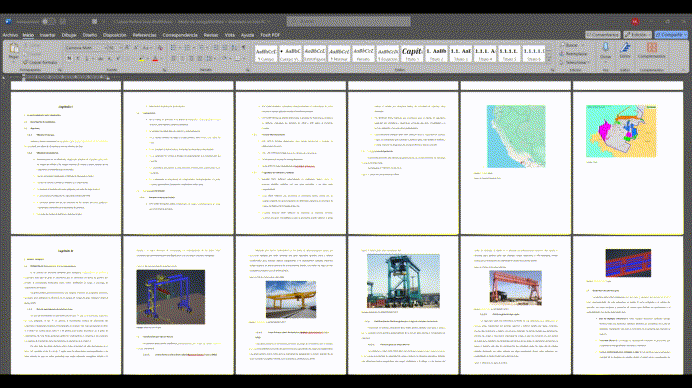Viewport: 692px width, 388px height.
Task: Open the Edición mode dropdown
Action: [x=637, y=34]
